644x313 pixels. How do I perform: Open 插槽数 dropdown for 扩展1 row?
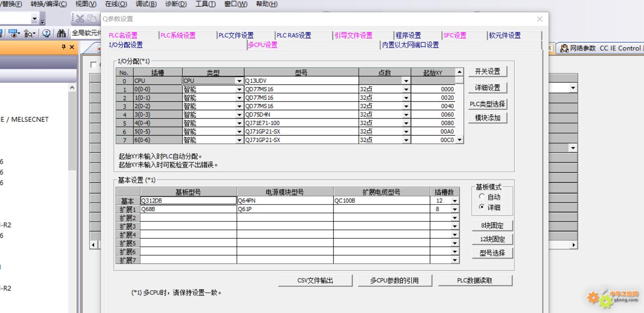click(455, 209)
